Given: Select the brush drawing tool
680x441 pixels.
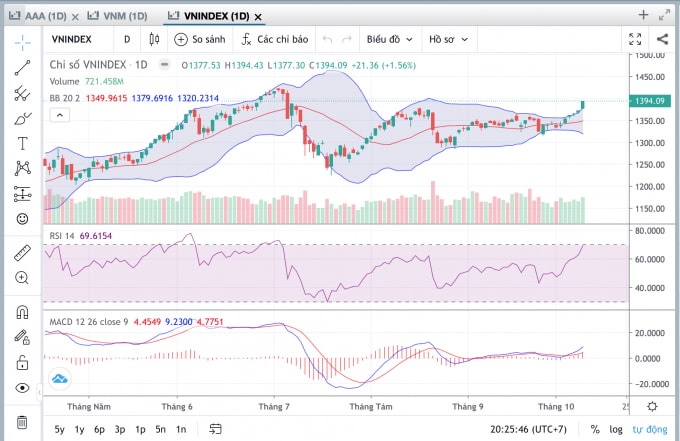Looking at the screenshot, I should pos(22,118).
